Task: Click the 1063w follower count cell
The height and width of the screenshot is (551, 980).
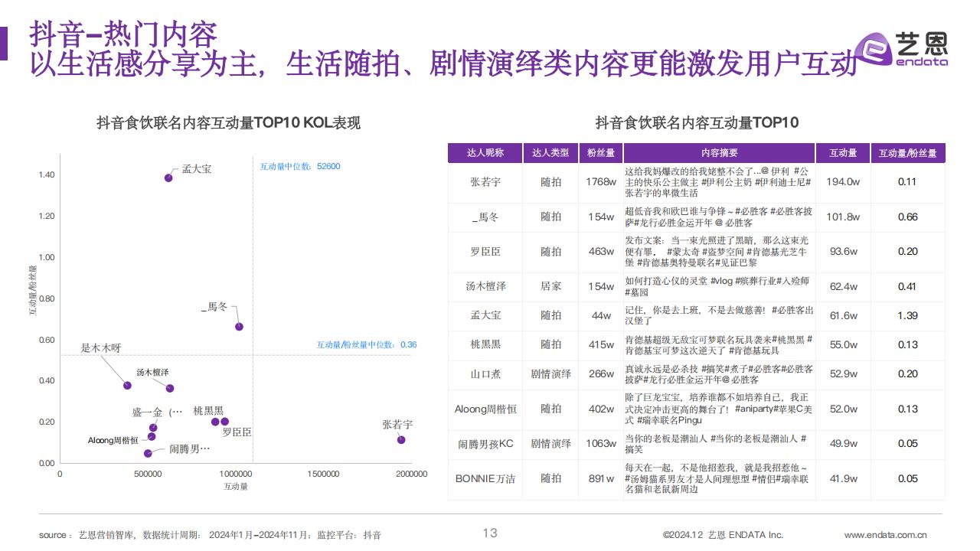Action: click(600, 444)
